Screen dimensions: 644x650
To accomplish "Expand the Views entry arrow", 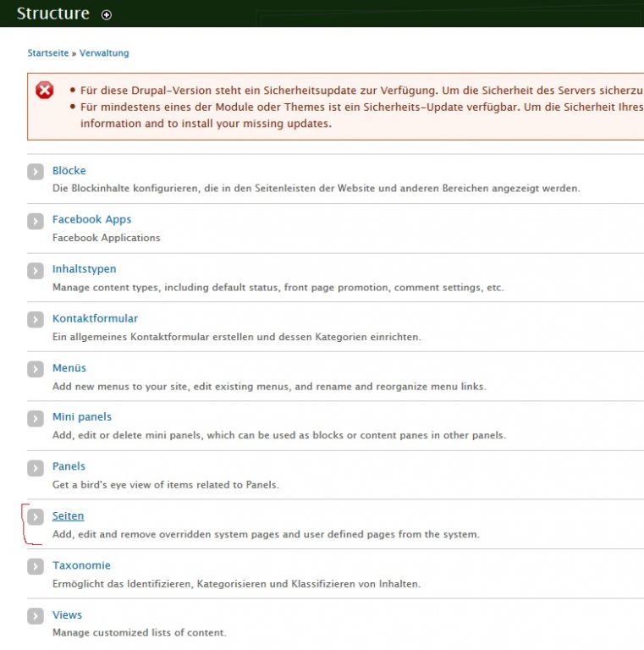I will click(35, 616).
